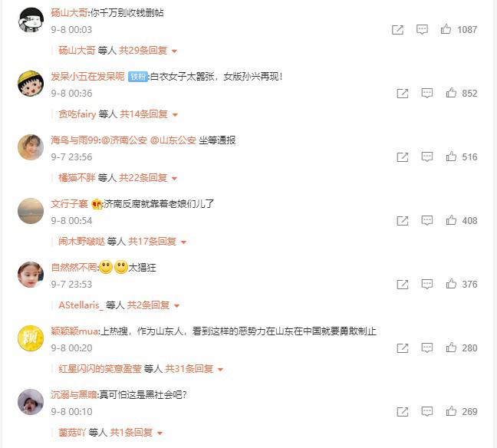497x448 pixels.
Task: Share the comment with 376 likes
Action: [x=403, y=284]
